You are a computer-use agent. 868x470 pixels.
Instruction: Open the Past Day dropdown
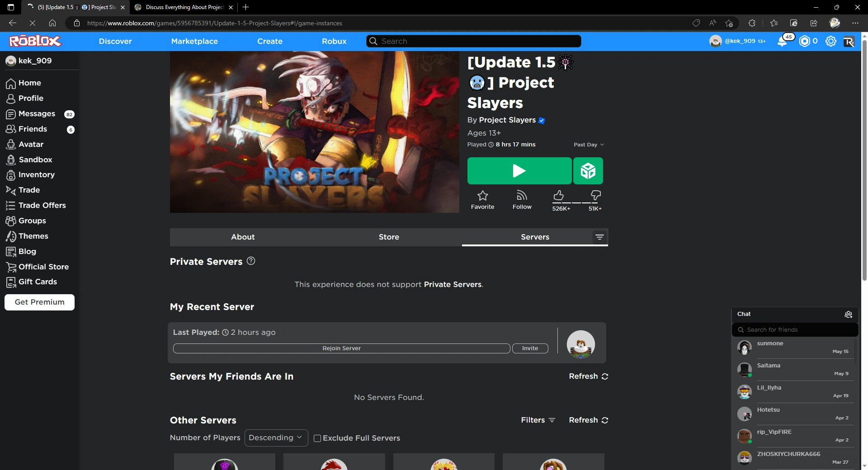point(588,145)
